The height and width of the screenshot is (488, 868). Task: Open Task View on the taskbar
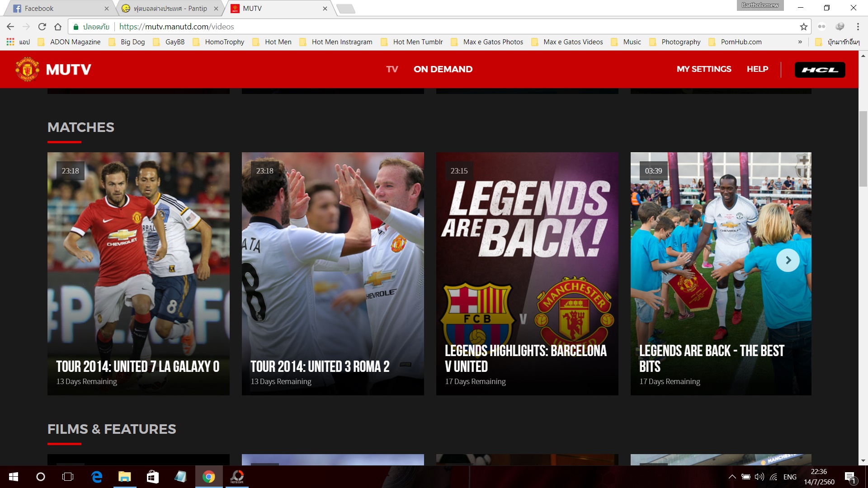[x=68, y=477]
